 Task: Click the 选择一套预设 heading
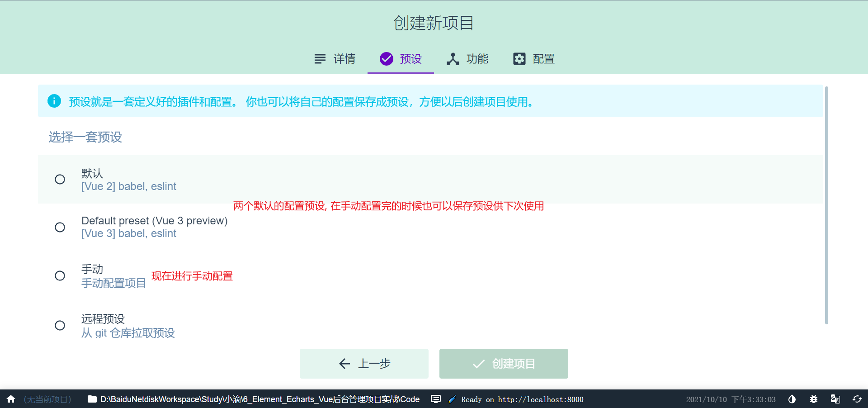click(x=85, y=137)
